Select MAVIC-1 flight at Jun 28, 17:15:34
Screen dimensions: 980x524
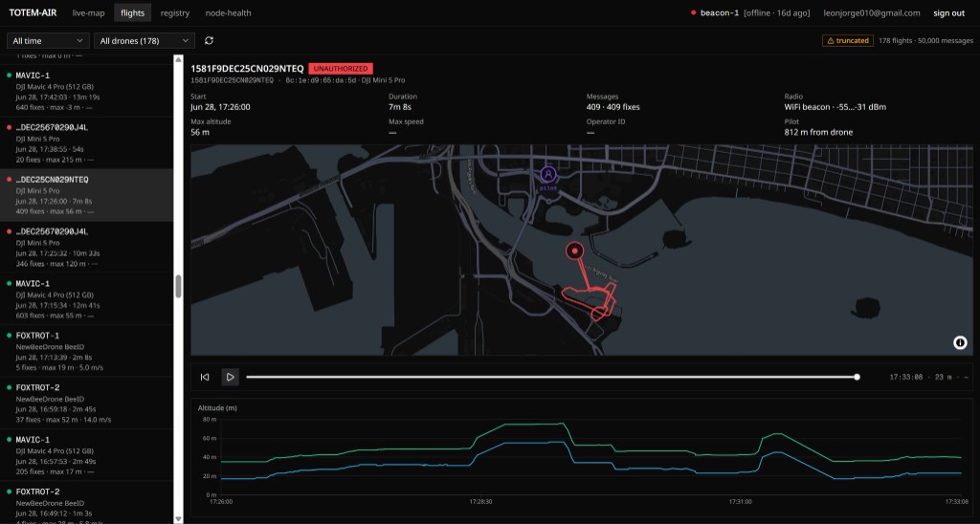(x=86, y=299)
